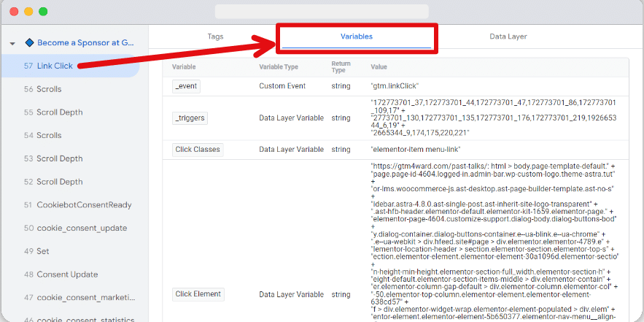Viewport: 644px width, 322px height.
Task: Collapse the Become a Sponsor page group
Action: [x=12, y=43]
